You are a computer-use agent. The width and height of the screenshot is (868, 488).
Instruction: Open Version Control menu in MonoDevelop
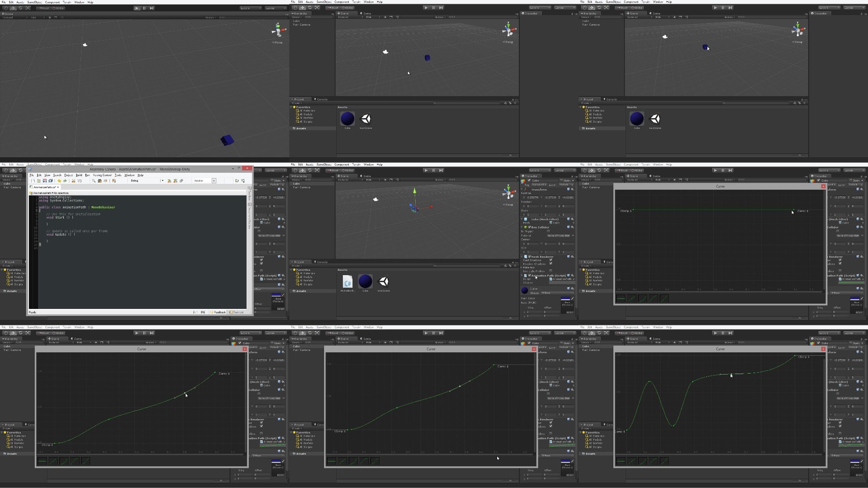102,175
